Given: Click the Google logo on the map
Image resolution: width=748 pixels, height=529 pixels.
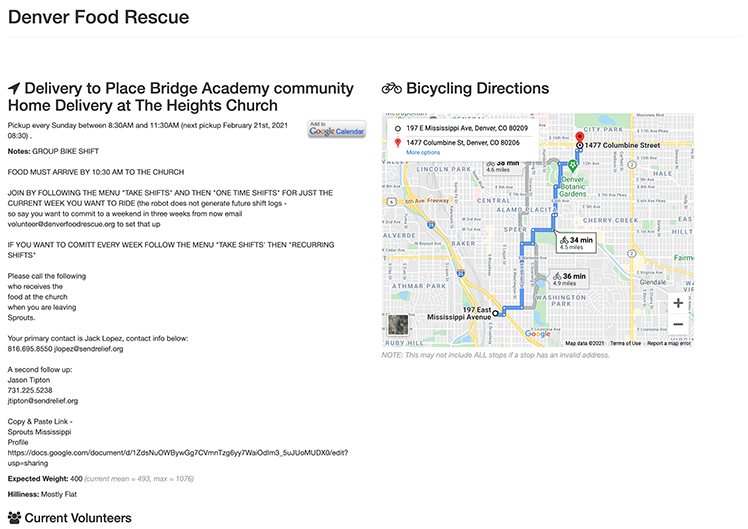Looking at the screenshot, I should (x=538, y=334).
